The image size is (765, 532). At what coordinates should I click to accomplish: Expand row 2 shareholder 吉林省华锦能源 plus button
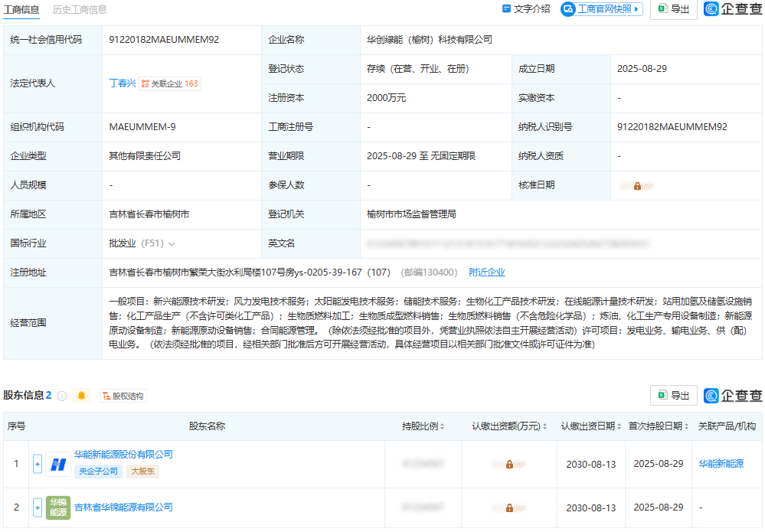click(38, 508)
